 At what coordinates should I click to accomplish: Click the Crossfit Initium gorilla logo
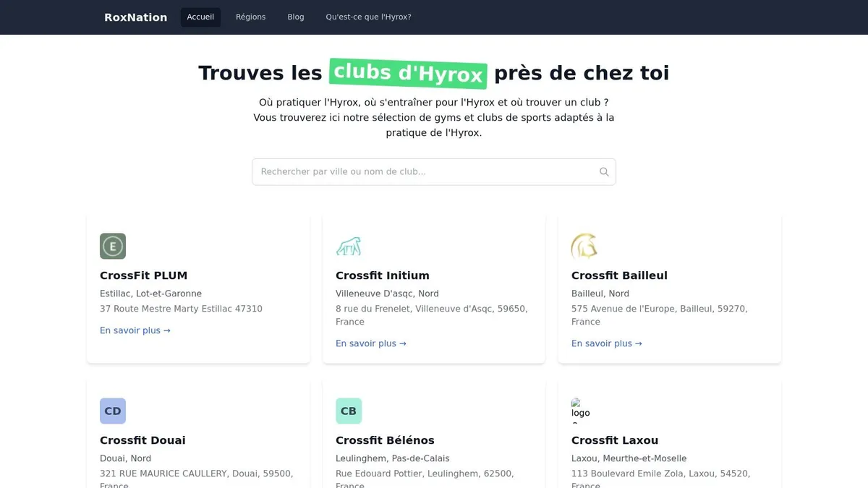[x=349, y=247]
